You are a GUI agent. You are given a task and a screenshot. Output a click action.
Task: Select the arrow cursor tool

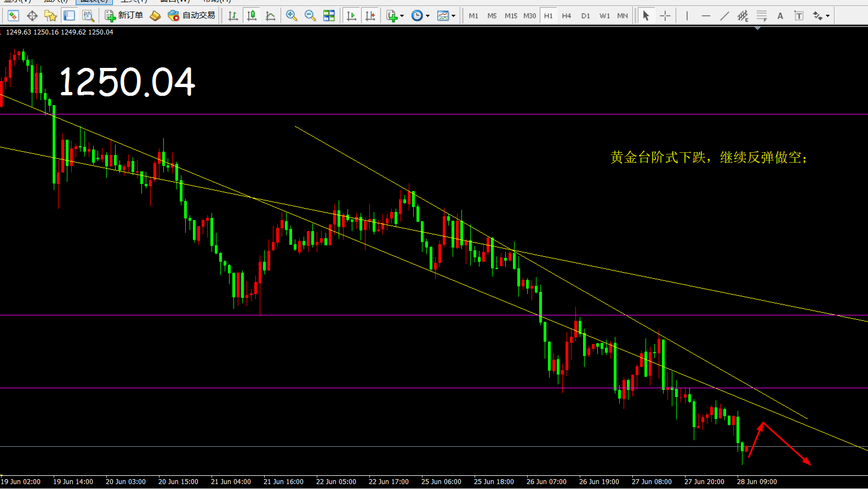pos(646,16)
